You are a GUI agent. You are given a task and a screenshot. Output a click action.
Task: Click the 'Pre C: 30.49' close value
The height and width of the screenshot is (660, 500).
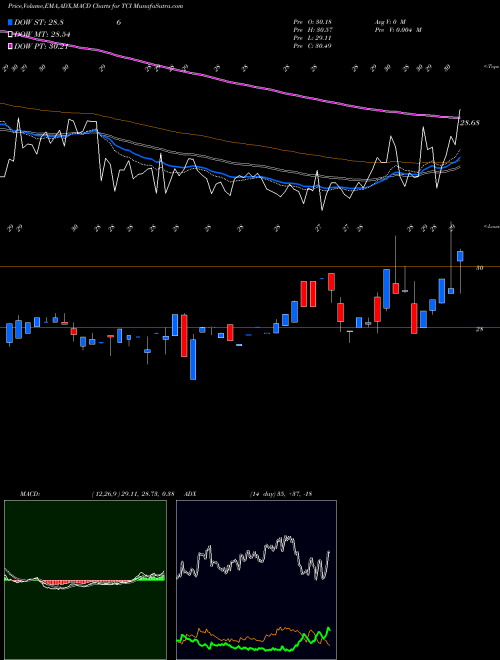coord(312,45)
